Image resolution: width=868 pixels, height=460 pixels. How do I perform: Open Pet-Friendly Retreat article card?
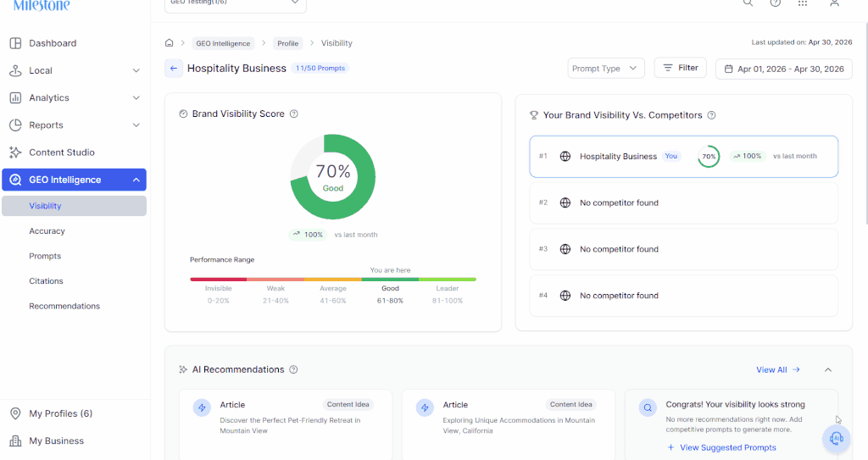click(x=286, y=424)
